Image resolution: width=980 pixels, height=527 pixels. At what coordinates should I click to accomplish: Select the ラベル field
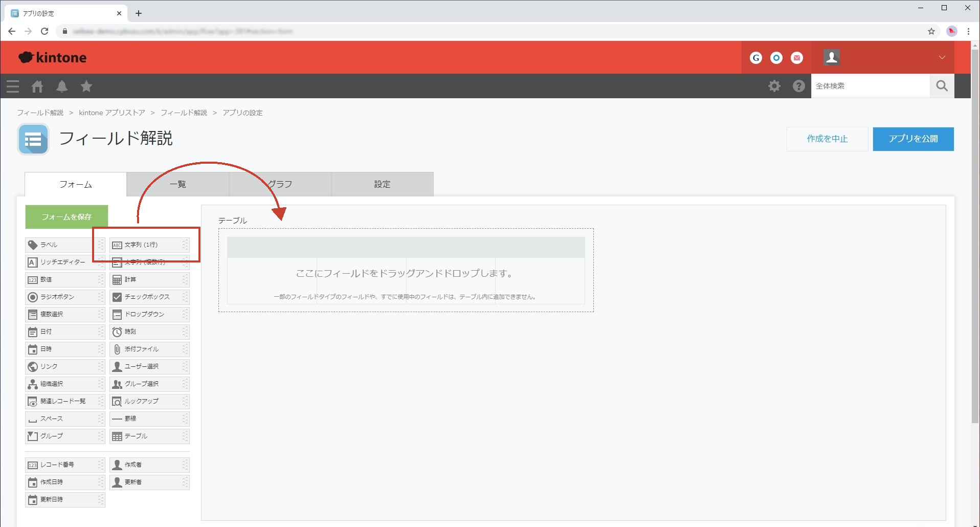coord(65,245)
